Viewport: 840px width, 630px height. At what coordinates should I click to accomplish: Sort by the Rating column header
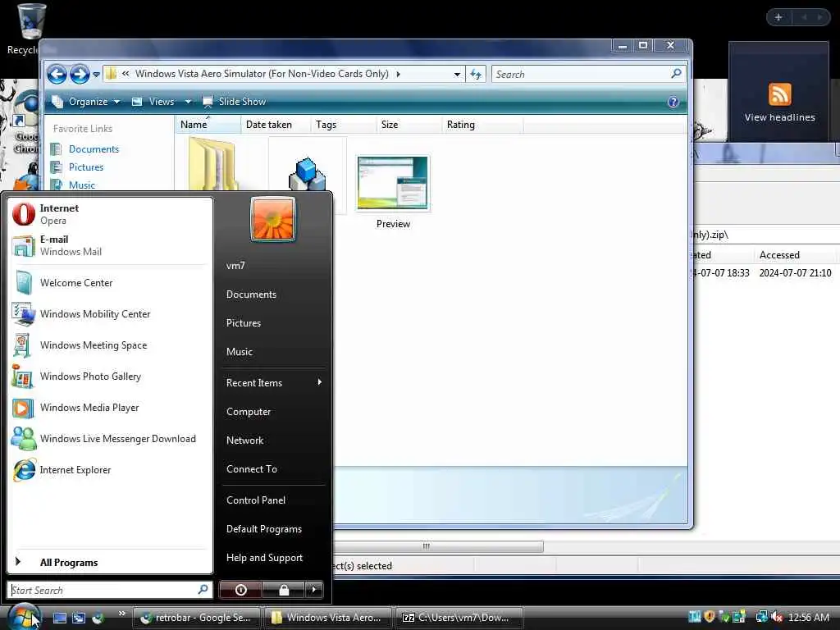pos(482,125)
